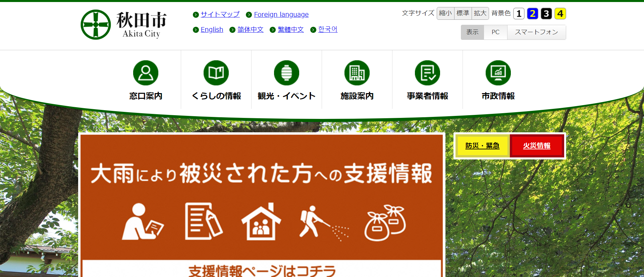Open the 市政情報 menu label

click(498, 96)
